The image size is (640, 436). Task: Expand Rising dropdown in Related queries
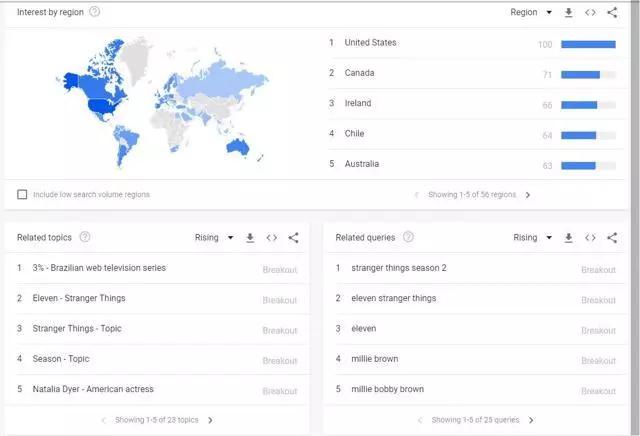click(532, 238)
